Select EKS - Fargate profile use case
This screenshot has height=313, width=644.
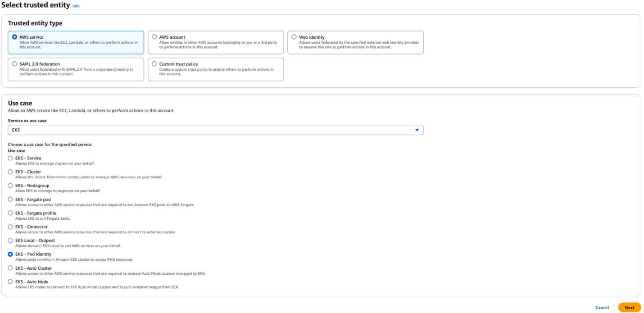coord(10,213)
